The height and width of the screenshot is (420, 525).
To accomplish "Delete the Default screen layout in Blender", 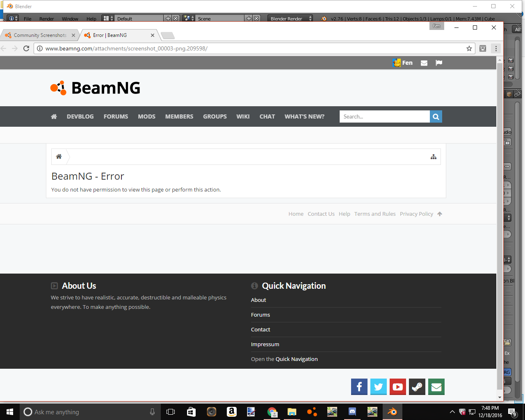I will 176,18.
